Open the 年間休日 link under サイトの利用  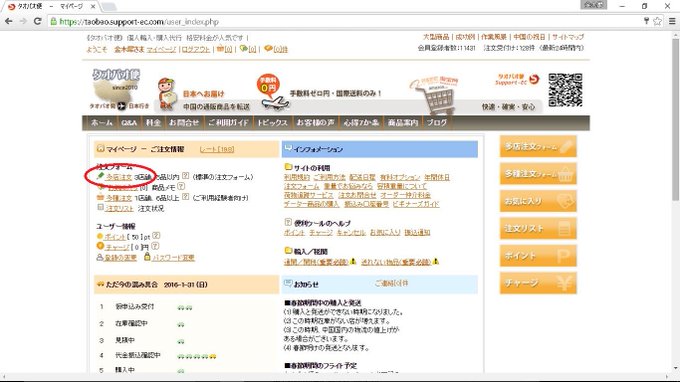tap(437, 177)
